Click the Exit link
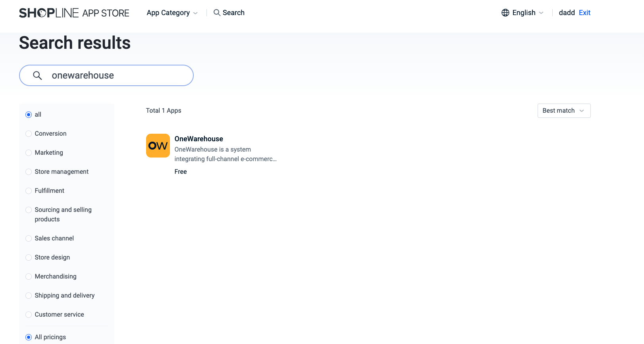Image resolution: width=644 pixels, height=344 pixels. 584,13
